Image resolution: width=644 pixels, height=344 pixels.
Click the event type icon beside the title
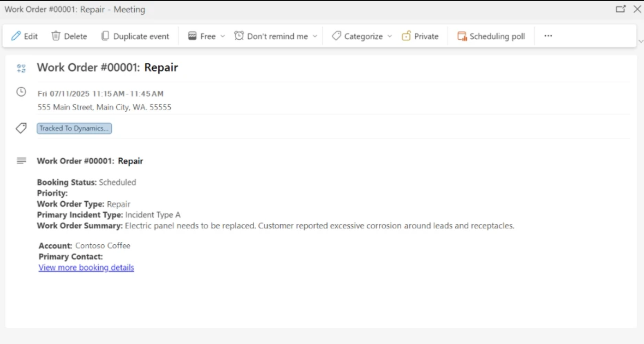point(21,67)
